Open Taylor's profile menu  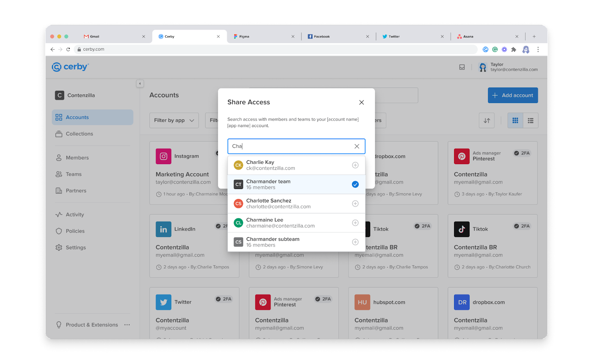pos(508,67)
